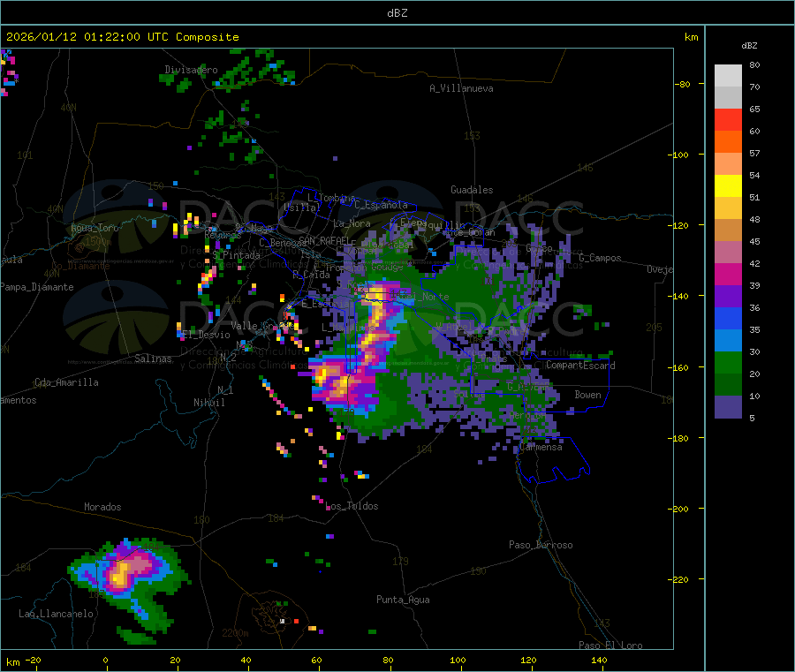Image resolution: width=795 pixels, height=672 pixels.
Task: Click the El_Desvio map label
Action: pos(206,335)
